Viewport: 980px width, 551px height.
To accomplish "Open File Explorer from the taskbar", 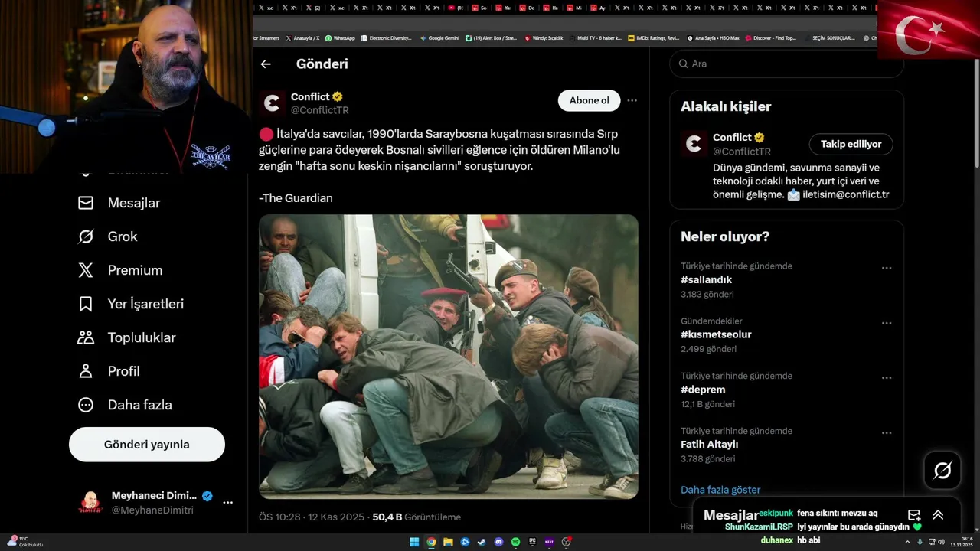I will (x=448, y=542).
